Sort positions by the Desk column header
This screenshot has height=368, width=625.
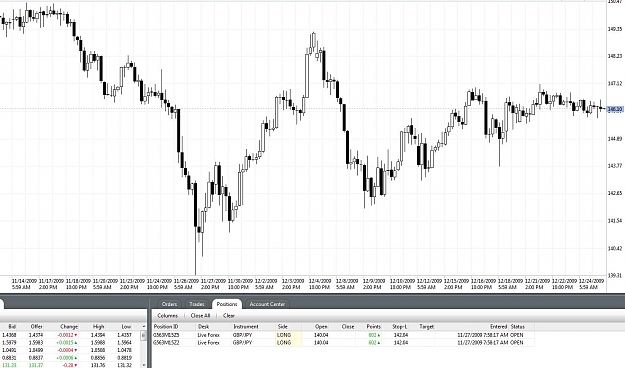click(203, 327)
